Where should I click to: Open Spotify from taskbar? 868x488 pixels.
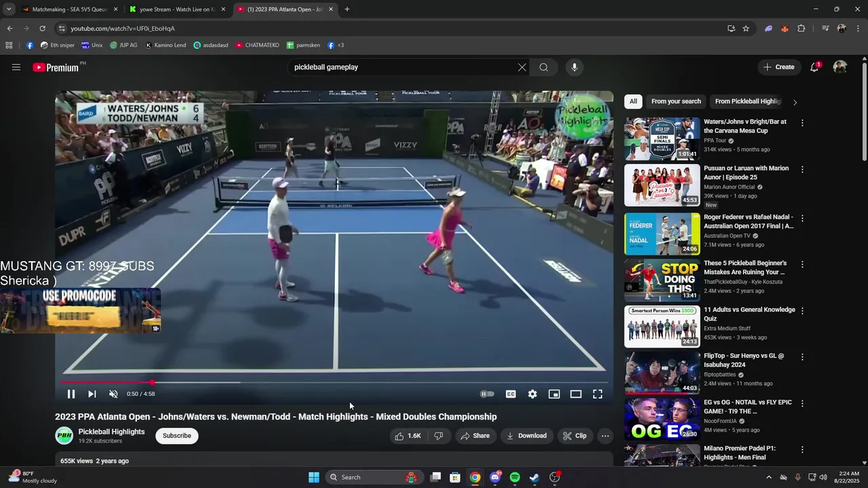515,477
